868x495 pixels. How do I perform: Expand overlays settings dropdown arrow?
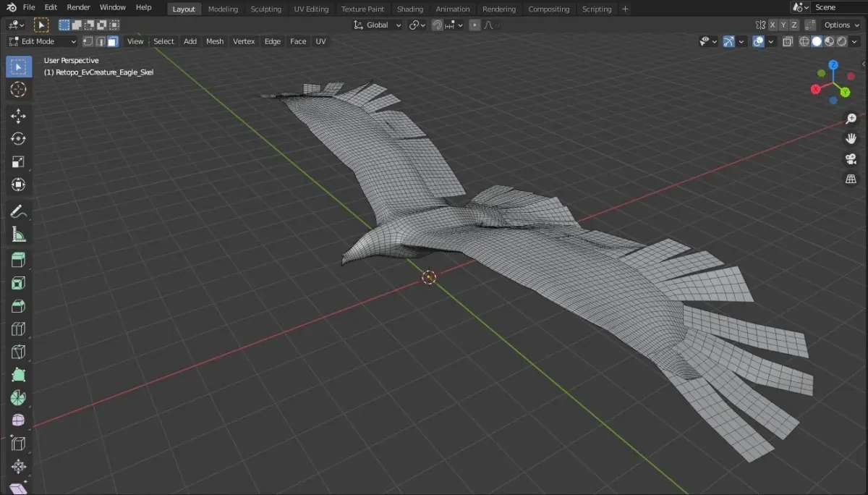click(x=771, y=41)
